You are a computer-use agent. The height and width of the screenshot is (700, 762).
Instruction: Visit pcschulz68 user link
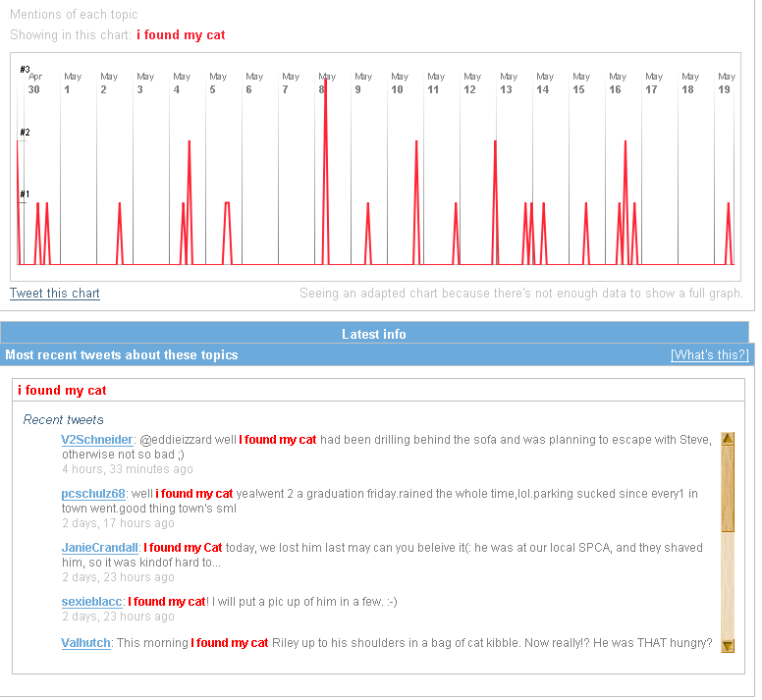click(x=93, y=494)
